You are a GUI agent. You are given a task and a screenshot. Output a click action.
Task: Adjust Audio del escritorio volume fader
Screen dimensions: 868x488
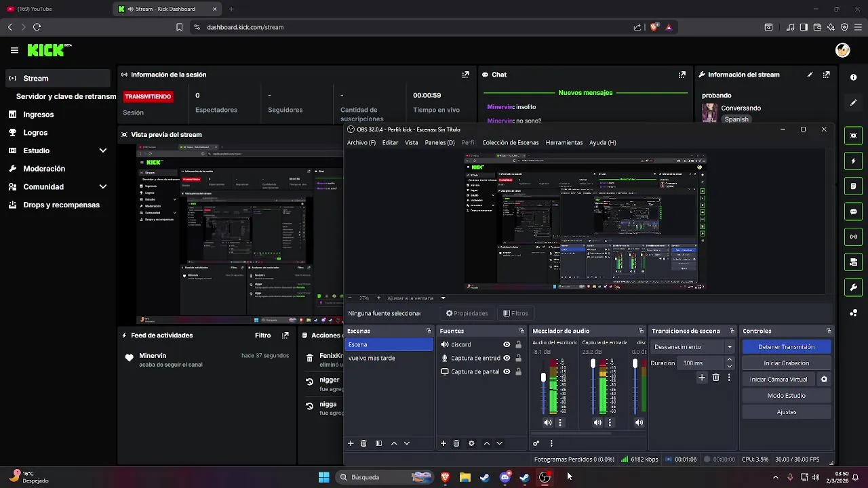[543, 377]
